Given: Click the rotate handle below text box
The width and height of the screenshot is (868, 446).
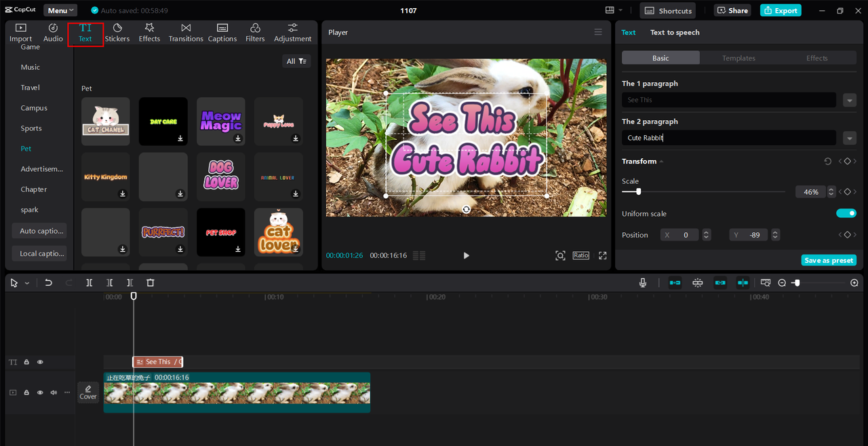Looking at the screenshot, I should pyautogui.click(x=467, y=209).
